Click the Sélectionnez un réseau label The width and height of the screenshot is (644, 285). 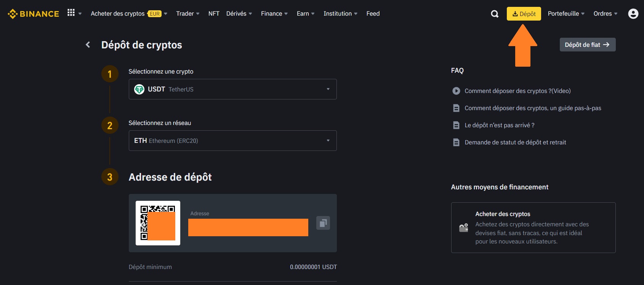point(160,123)
